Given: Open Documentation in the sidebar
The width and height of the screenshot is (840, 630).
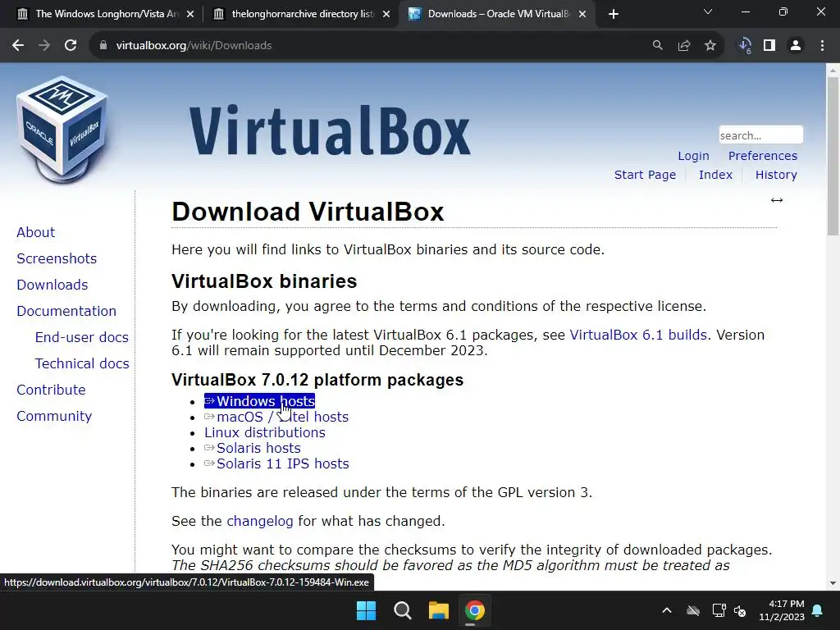Looking at the screenshot, I should click(66, 311).
